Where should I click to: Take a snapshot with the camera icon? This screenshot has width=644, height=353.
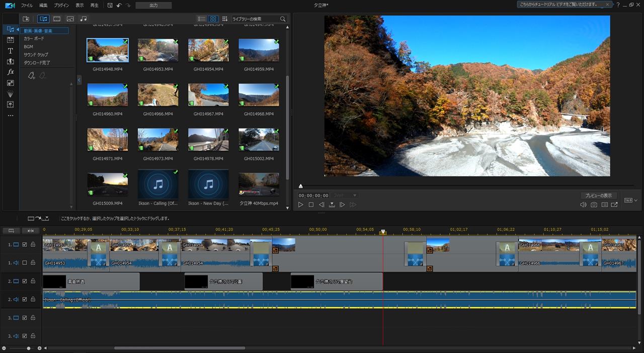(594, 204)
